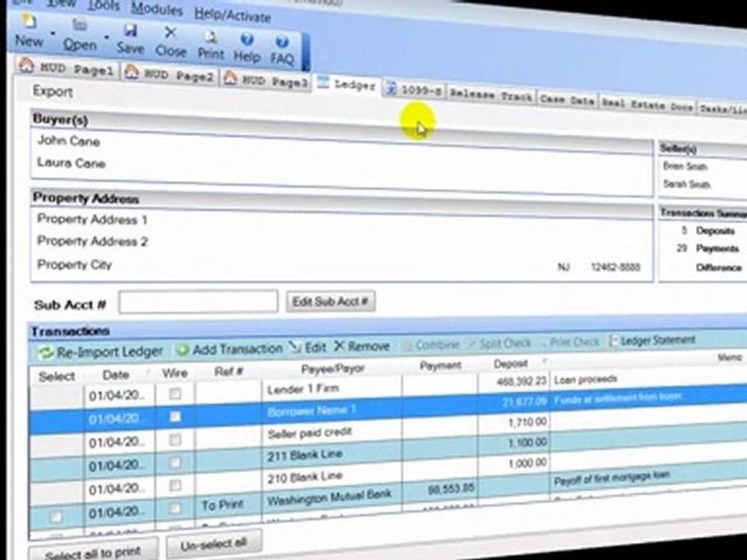Click the Property Address 1 field
This screenshot has width=747, height=560.
[93, 219]
